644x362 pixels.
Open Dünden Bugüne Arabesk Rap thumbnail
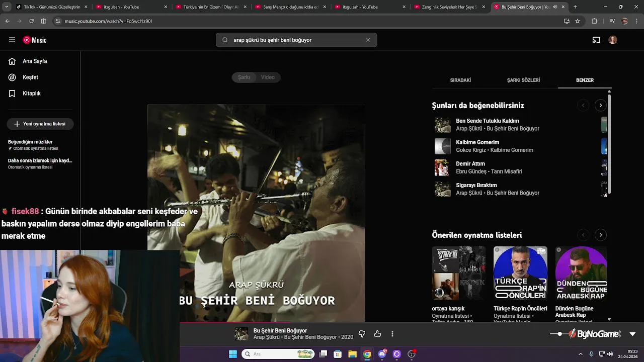point(581,273)
